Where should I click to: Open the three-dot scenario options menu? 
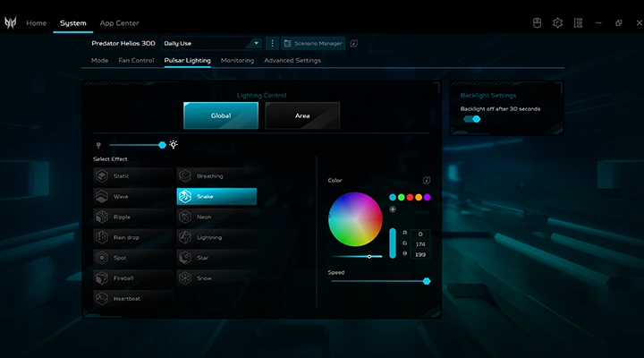tap(272, 43)
